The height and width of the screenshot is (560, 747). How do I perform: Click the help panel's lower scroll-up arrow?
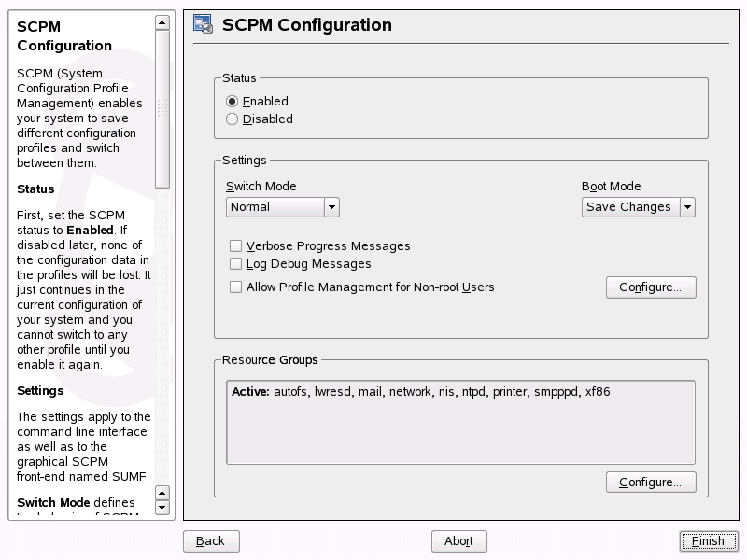pos(162,492)
